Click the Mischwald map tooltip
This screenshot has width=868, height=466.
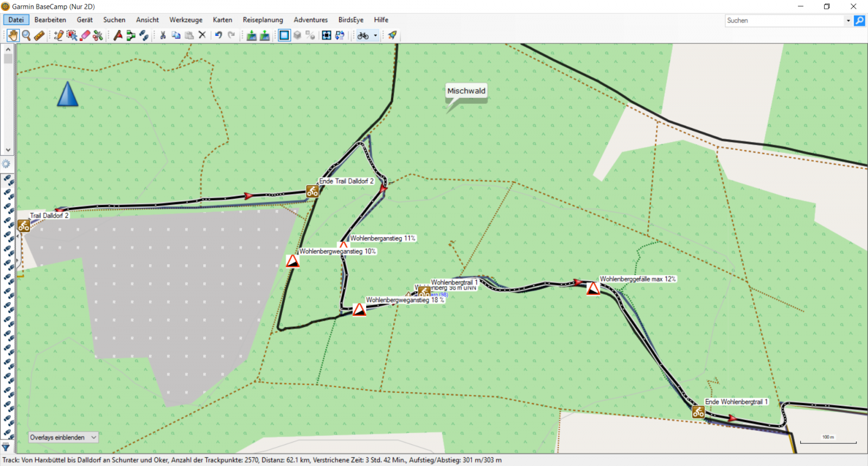pyautogui.click(x=467, y=91)
